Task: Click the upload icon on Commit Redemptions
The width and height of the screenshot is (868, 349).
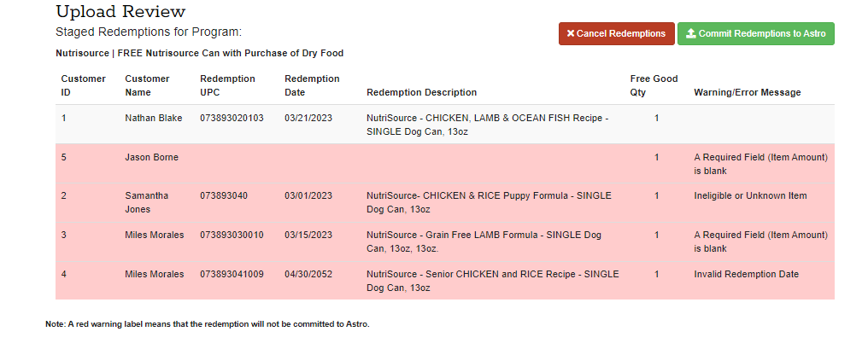Action: tap(690, 34)
